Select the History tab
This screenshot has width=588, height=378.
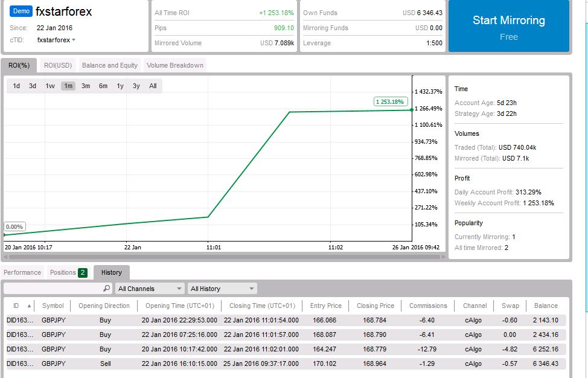[111, 272]
